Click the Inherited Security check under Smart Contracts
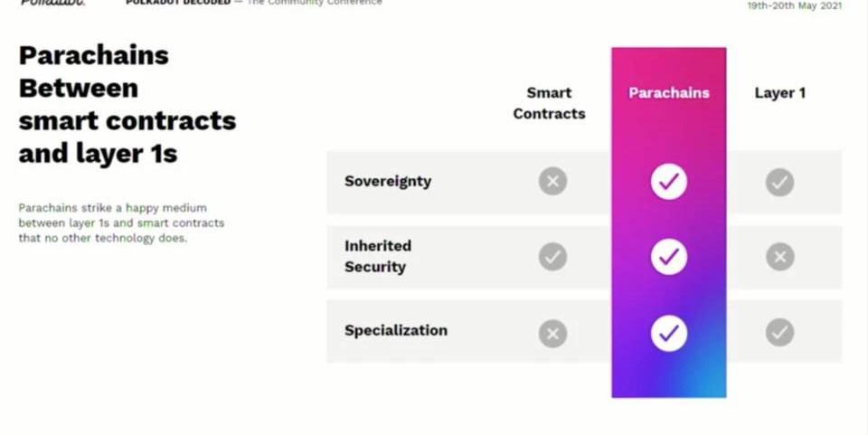Screen dimensions: 868x435 [552, 257]
